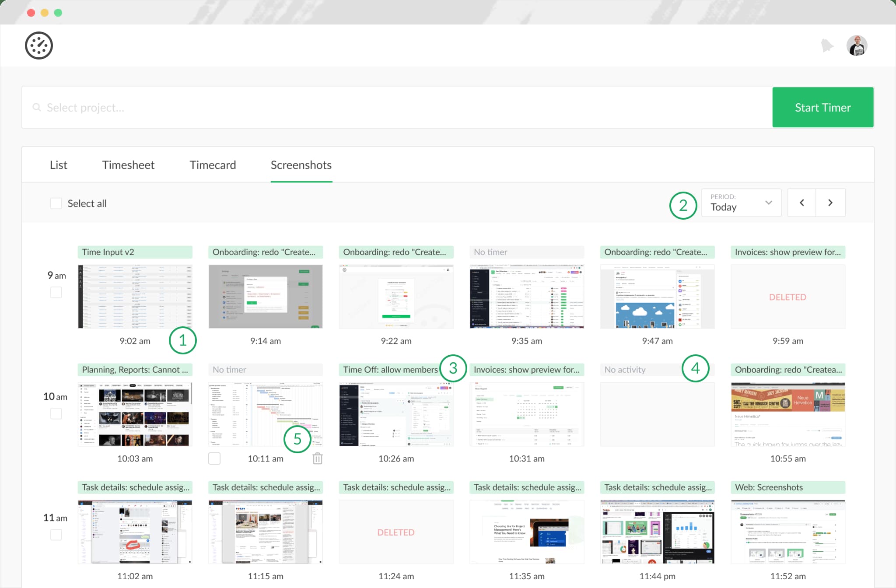This screenshot has height=588, width=896.
Task: Select the checkbox under the No timer screenshot
Action: tap(214, 458)
